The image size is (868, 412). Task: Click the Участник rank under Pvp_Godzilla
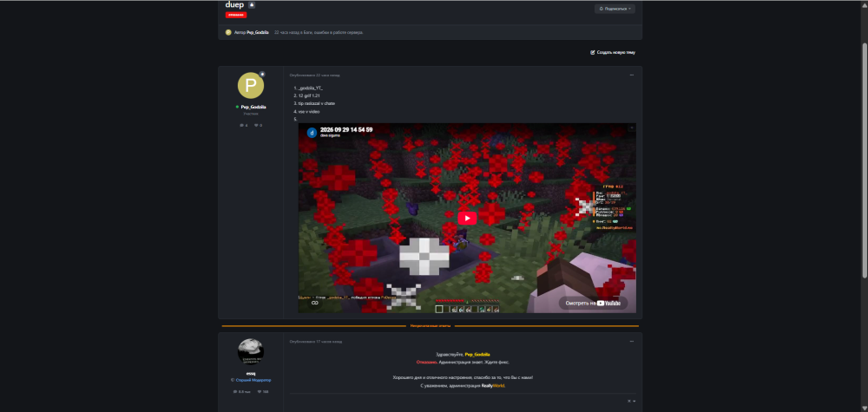pos(251,114)
